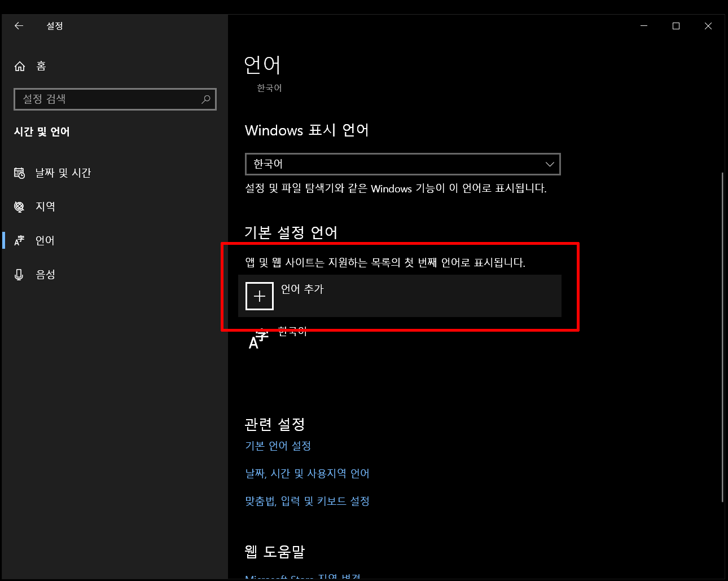The width and height of the screenshot is (728, 581).
Task: Click the search magnifier icon
Action: (x=206, y=99)
